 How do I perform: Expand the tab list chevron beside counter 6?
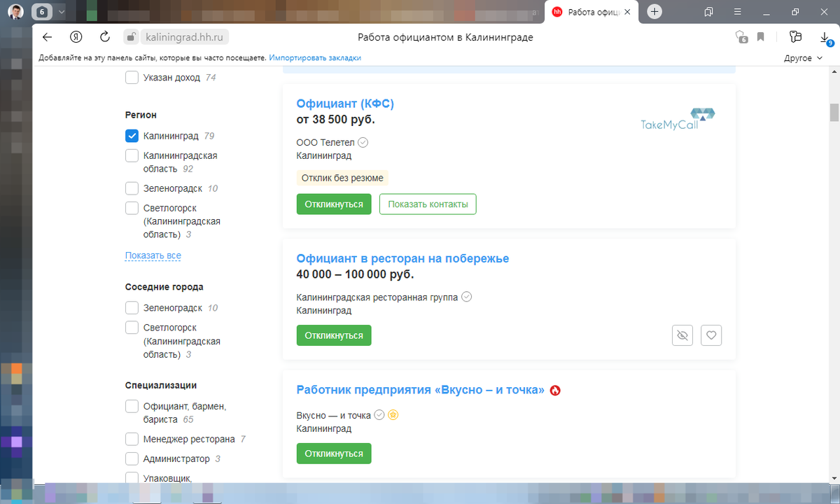(x=61, y=12)
